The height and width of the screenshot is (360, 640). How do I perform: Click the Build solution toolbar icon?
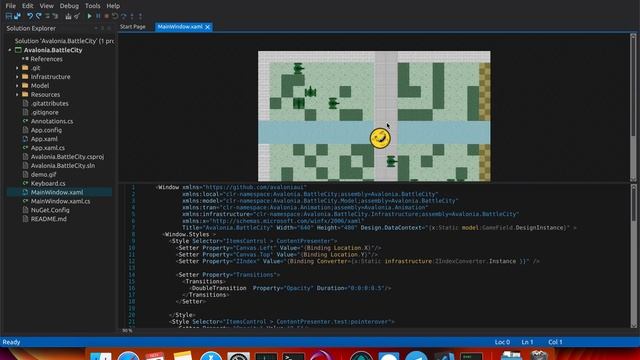click(68, 16)
